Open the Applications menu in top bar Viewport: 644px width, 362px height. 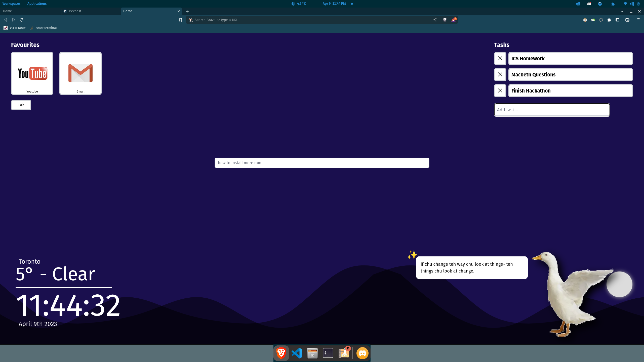point(37,4)
